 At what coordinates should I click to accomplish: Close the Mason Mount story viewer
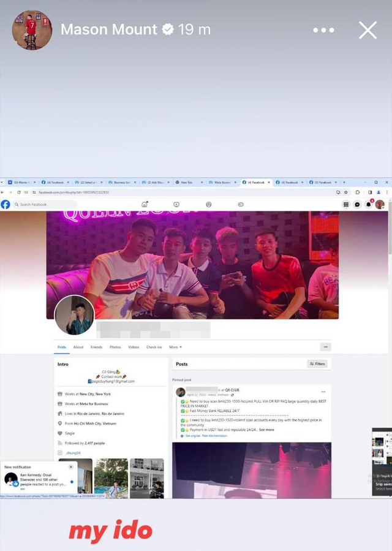367,30
